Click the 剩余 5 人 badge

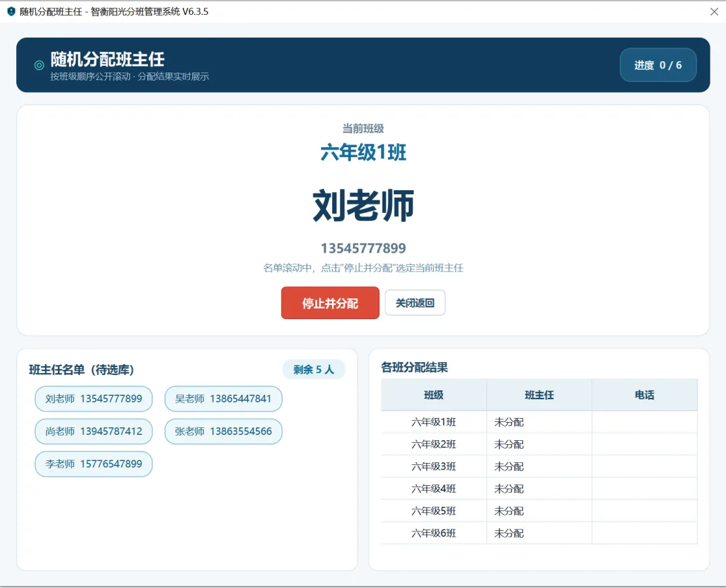click(x=313, y=370)
